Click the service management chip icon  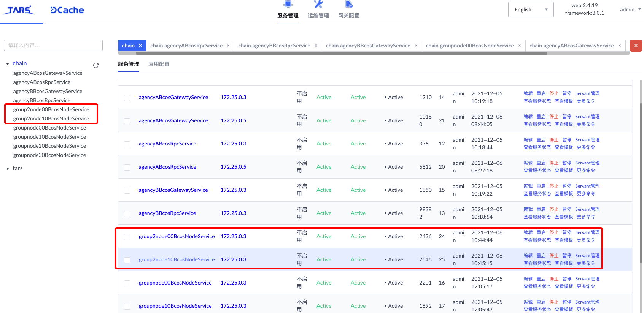pyautogui.click(x=288, y=4)
